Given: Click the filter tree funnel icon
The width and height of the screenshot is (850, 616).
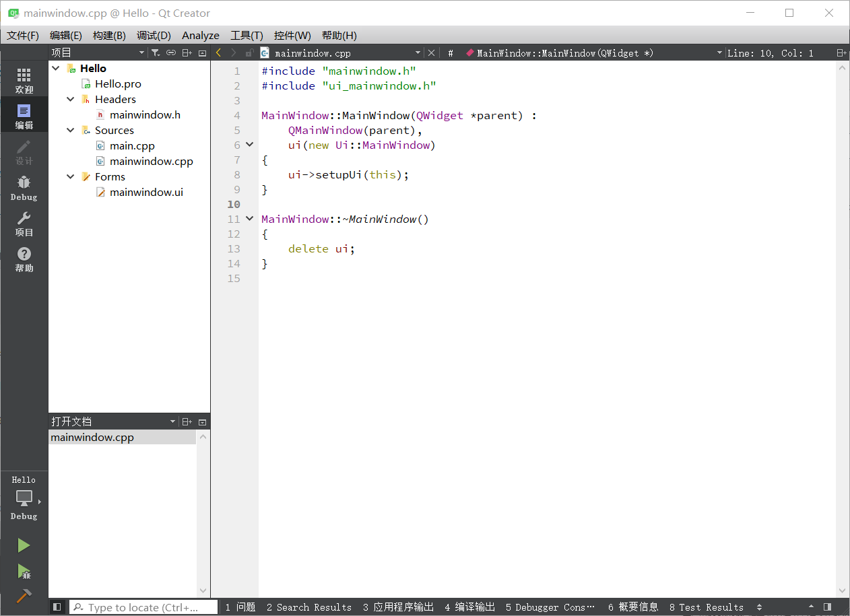Looking at the screenshot, I should (156, 53).
